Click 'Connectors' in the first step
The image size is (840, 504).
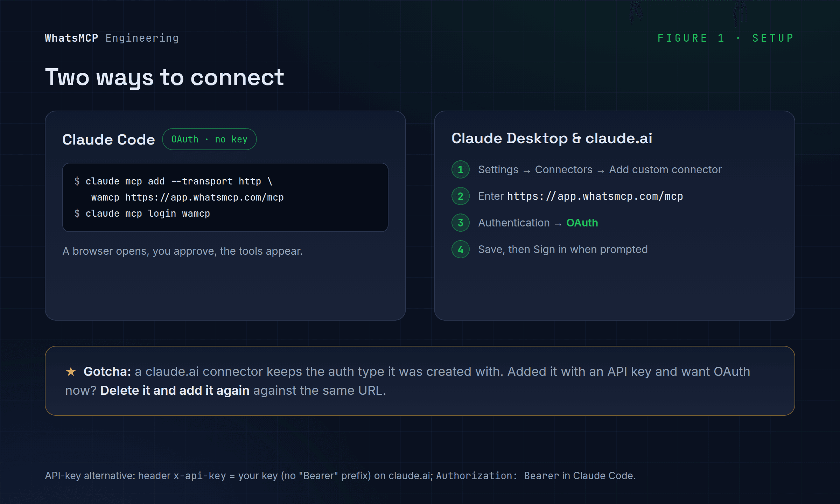[x=563, y=169]
